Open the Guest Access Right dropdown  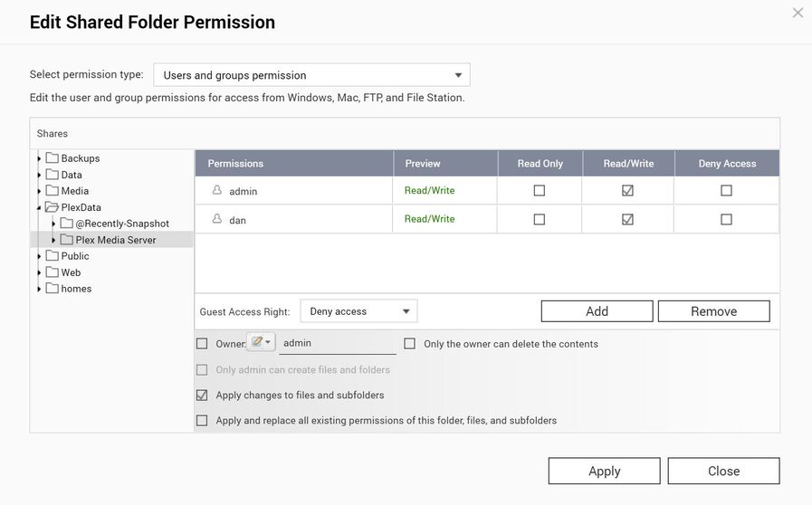click(x=358, y=311)
